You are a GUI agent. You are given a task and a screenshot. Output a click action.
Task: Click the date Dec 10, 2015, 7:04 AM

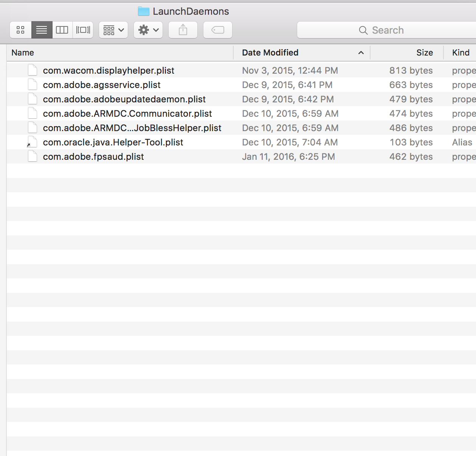coord(290,142)
